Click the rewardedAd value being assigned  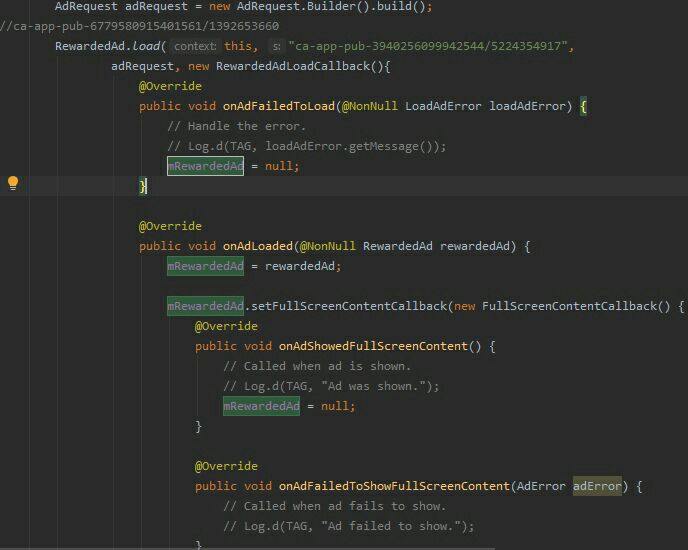tap(300, 266)
